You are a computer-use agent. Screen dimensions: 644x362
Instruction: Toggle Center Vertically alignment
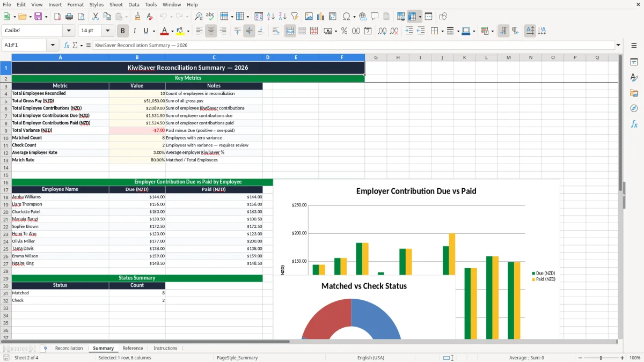coord(249,31)
